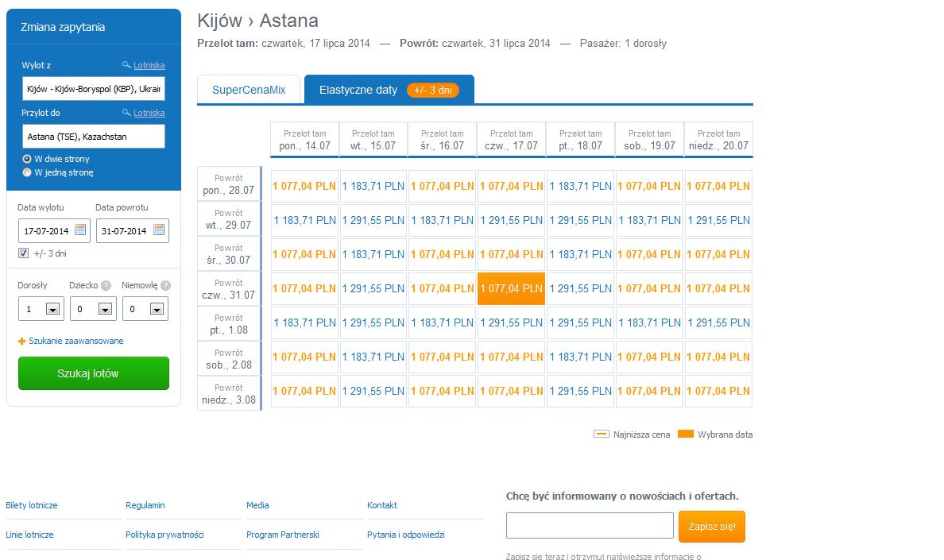
Task: Click the Powrót wt., 29.07 row header
Action: point(229,219)
